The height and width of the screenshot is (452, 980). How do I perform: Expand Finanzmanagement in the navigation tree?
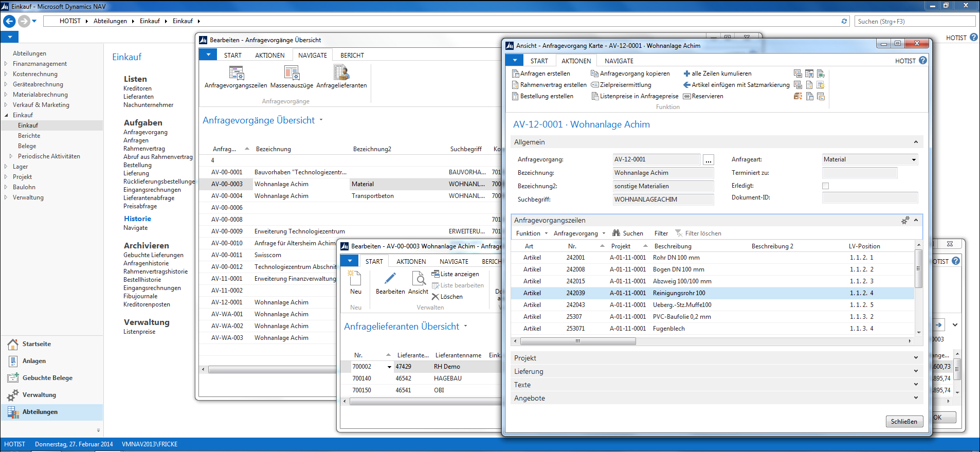pyautogui.click(x=6, y=64)
